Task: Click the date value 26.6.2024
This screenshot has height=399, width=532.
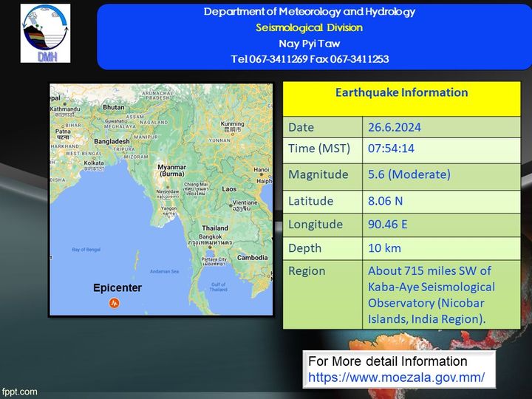Action: point(395,127)
